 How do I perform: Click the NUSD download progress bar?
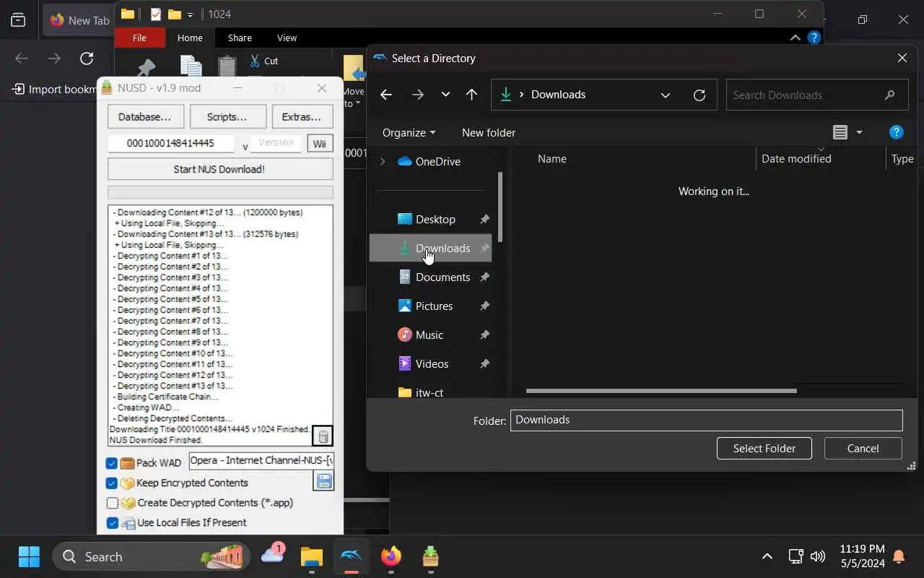(x=220, y=192)
